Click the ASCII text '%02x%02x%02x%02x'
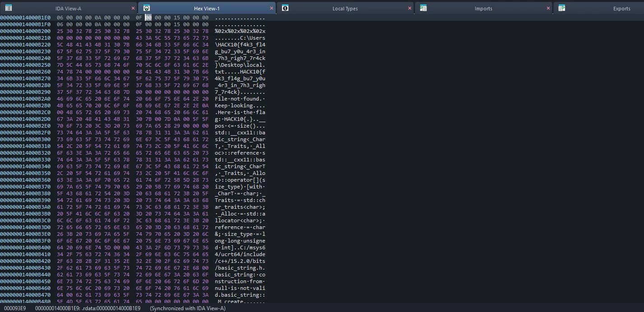Screen dimensions: 644x312 pos(240,31)
